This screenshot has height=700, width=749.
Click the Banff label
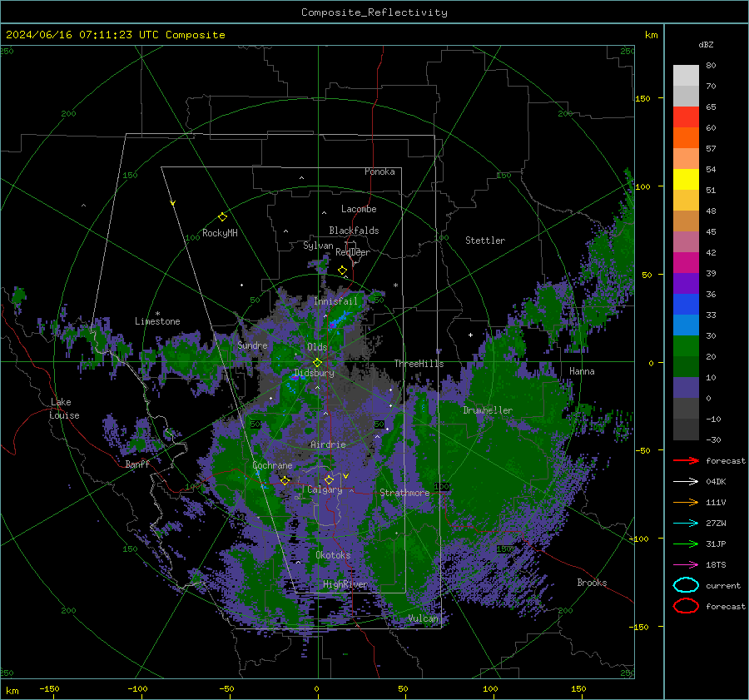137,464
